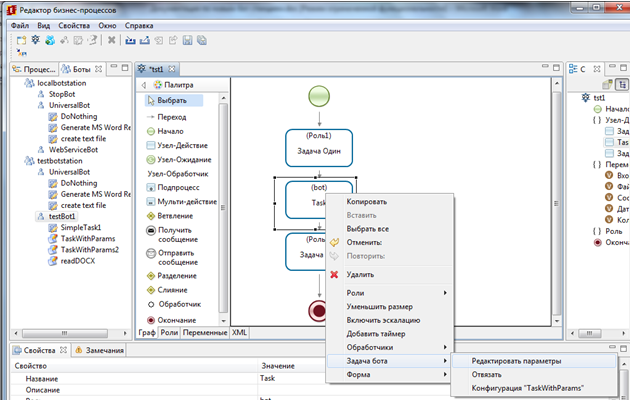Open the Справка menu
The height and width of the screenshot is (400, 630).
139,26
